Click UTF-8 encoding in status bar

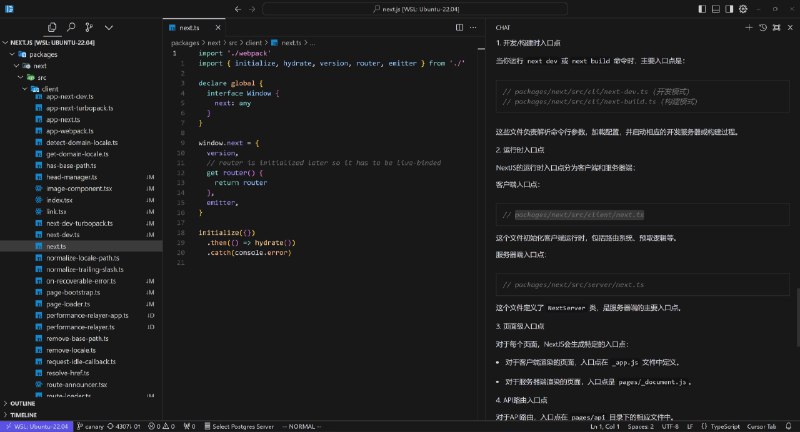(670, 426)
